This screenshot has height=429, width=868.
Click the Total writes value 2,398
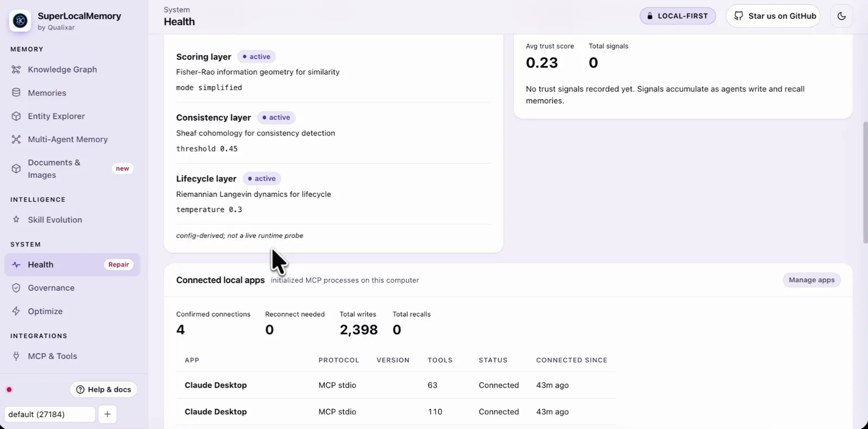(x=359, y=330)
